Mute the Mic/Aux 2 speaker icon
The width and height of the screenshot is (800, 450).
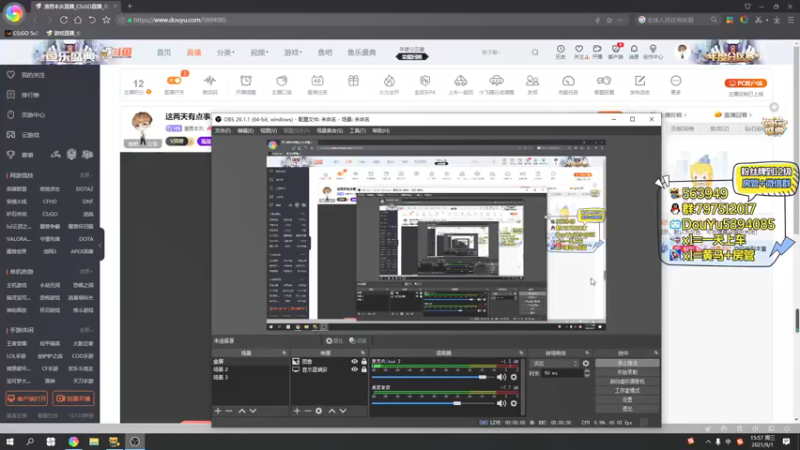502,377
